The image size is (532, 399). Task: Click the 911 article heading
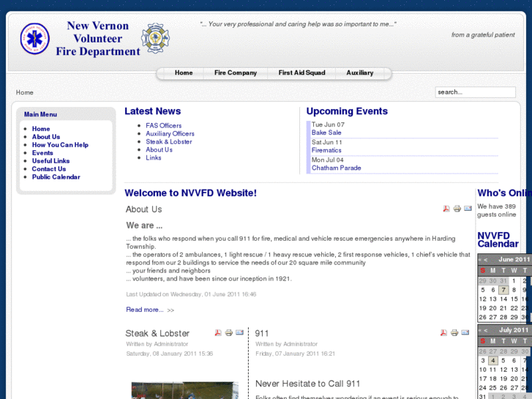click(261, 333)
